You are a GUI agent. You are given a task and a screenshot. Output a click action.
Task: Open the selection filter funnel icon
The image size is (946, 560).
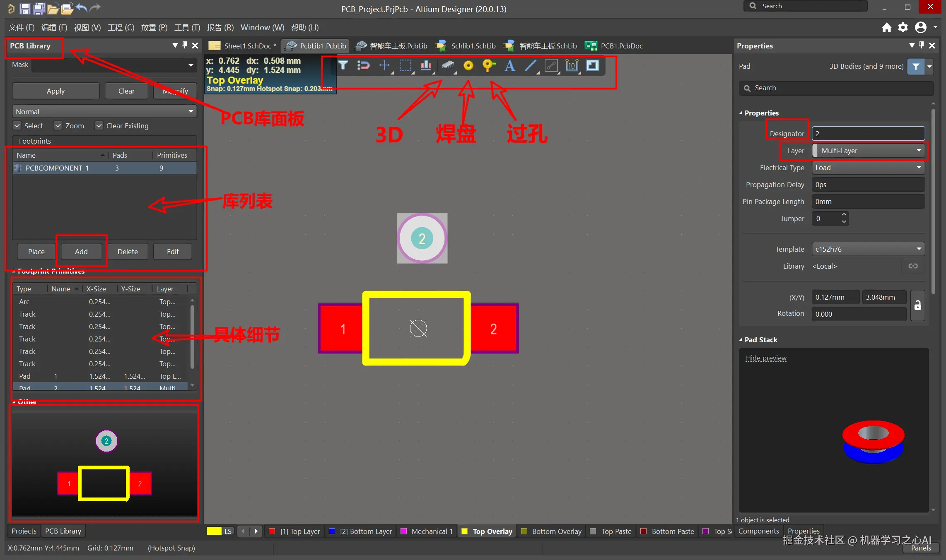[x=343, y=66]
